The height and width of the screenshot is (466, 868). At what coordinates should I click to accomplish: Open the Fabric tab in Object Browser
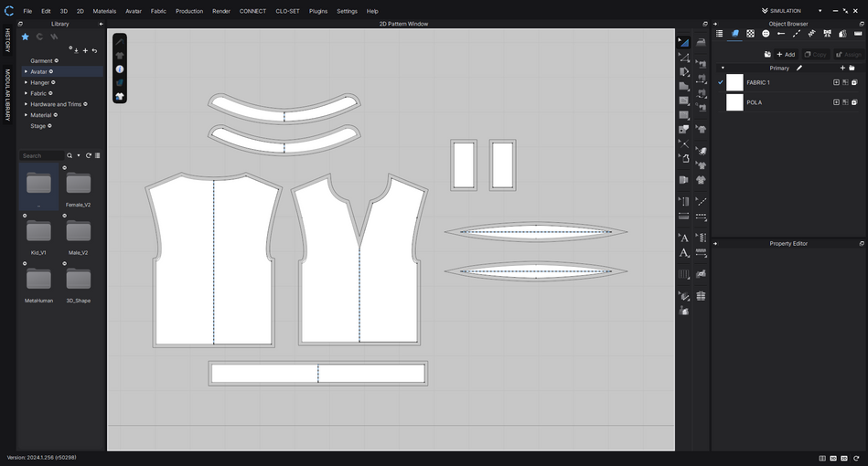734,34
